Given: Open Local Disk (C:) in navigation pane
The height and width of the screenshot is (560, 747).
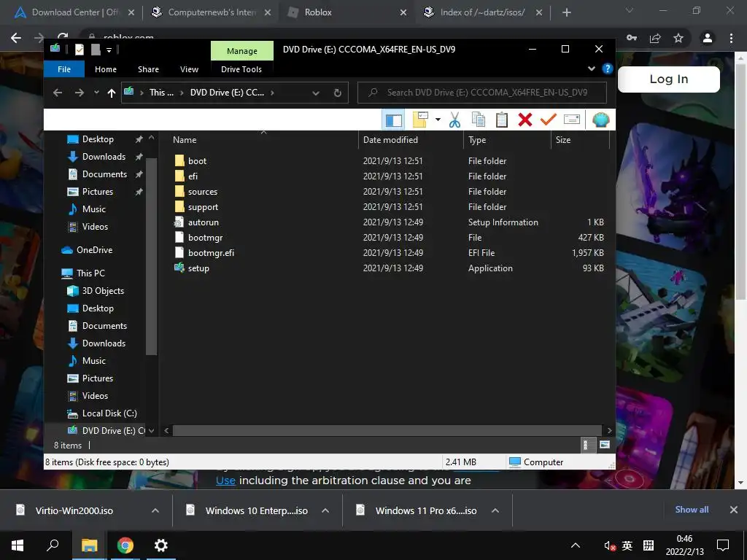Looking at the screenshot, I should (109, 413).
